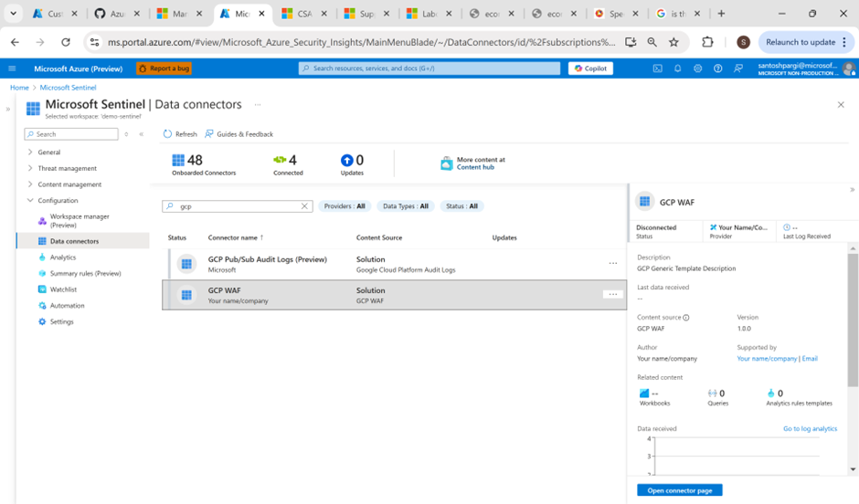Open the Providers : All filter
This screenshot has height=504, width=859.
pos(345,206)
